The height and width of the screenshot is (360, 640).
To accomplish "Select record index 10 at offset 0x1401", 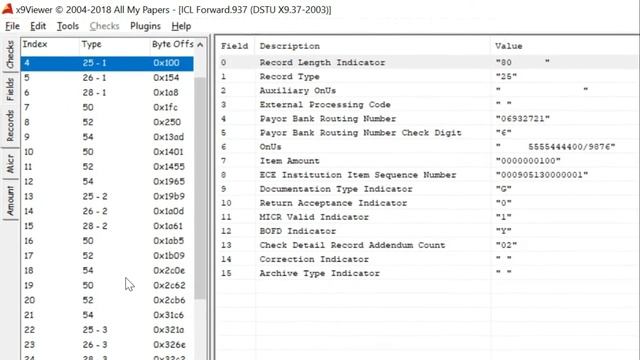I will coord(107,152).
